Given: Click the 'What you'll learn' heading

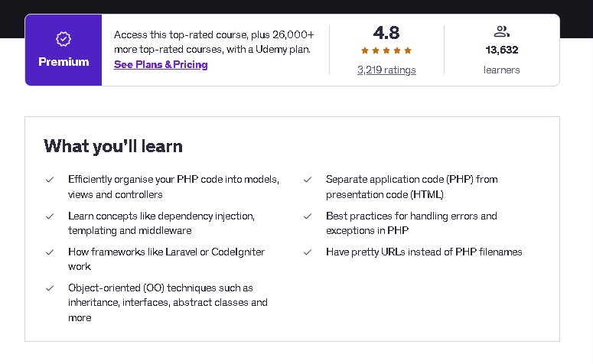Looking at the screenshot, I should [x=113, y=146].
